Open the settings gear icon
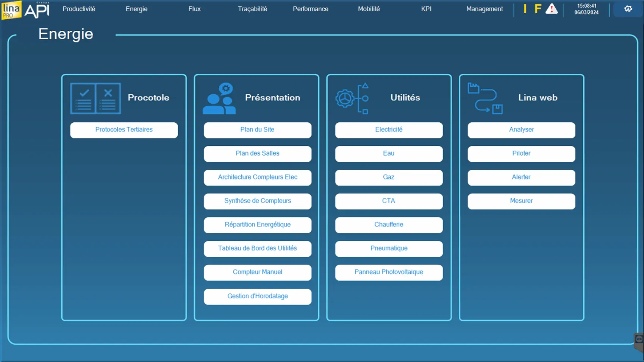The image size is (644, 362). coord(628,9)
